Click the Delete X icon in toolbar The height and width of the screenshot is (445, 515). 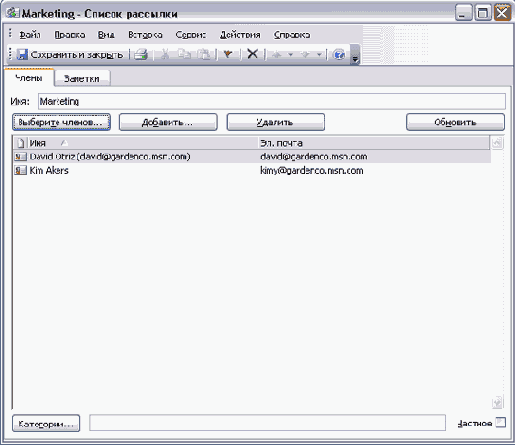click(x=253, y=54)
